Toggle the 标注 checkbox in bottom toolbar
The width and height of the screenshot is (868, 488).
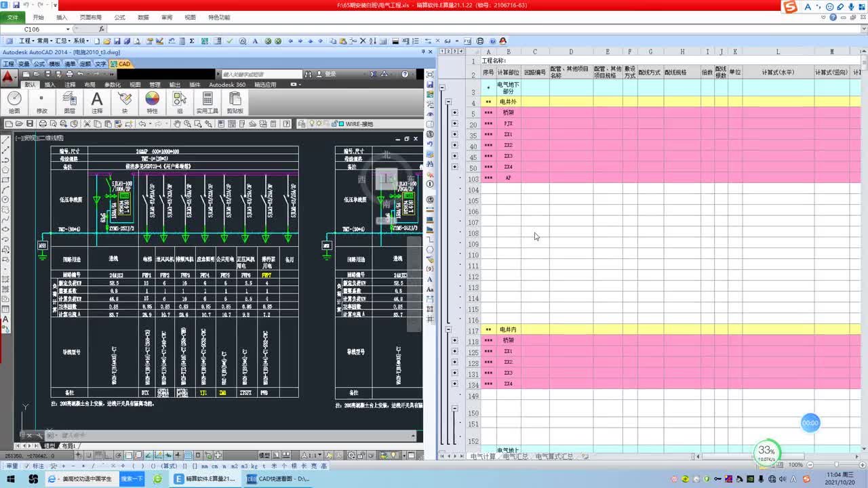click(x=34, y=466)
